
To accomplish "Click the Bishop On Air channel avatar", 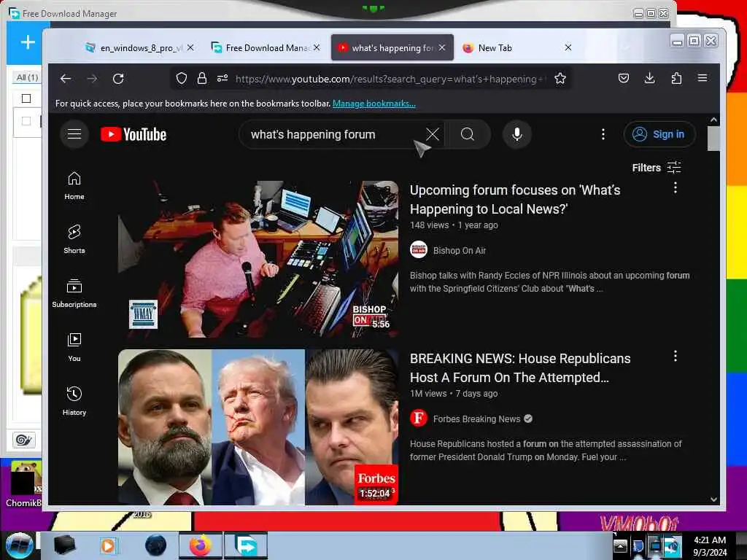I will [x=419, y=250].
